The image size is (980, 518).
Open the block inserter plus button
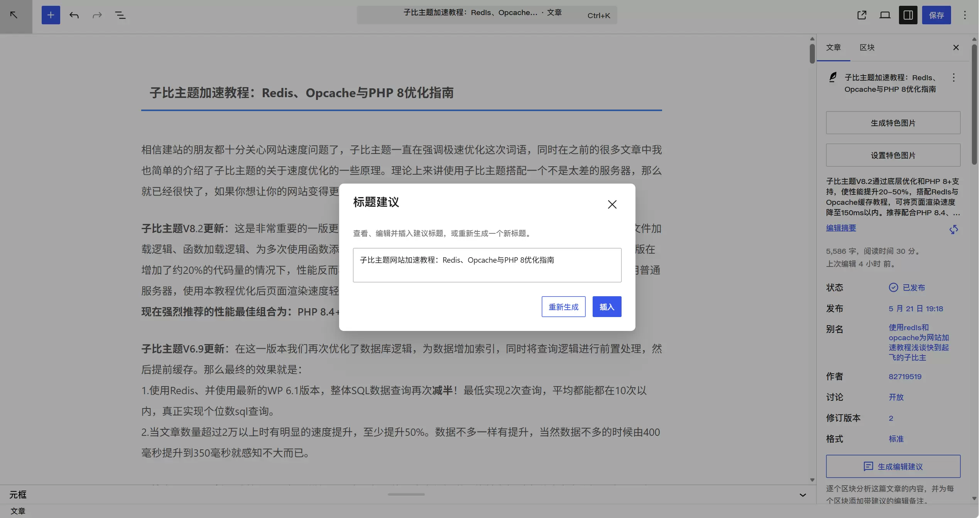51,15
